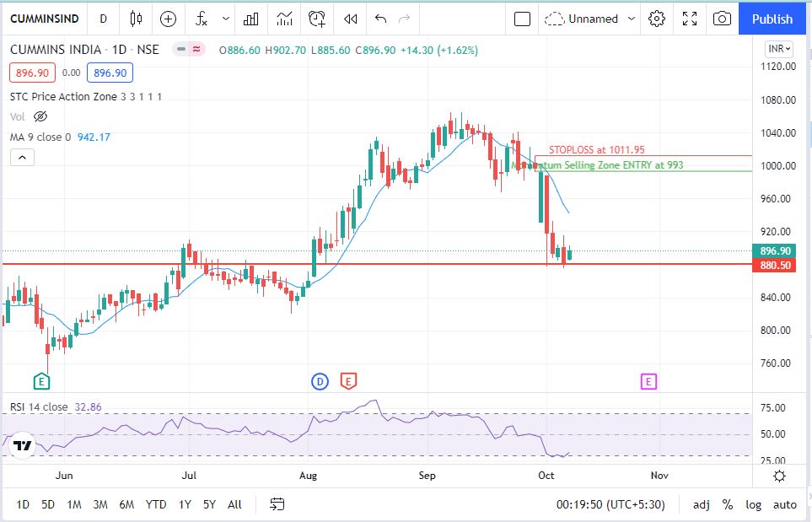The image size is (812, 522).
Task: Select the 3M time range
Action: pos(99,504)
